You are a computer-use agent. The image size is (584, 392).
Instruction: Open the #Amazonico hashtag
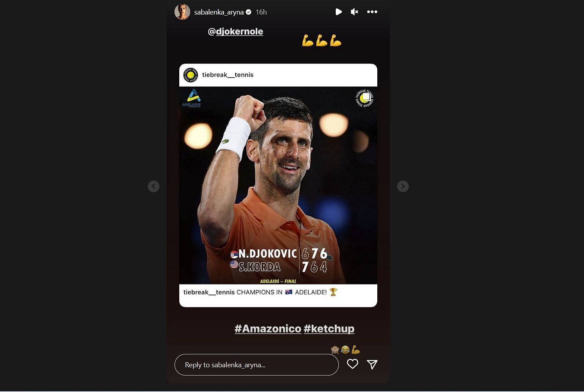coord(268,328)
